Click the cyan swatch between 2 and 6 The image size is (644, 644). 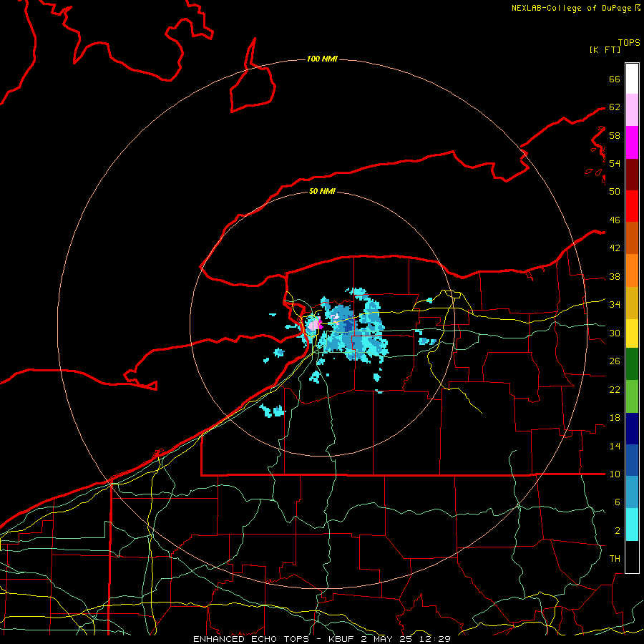[632, 525]
